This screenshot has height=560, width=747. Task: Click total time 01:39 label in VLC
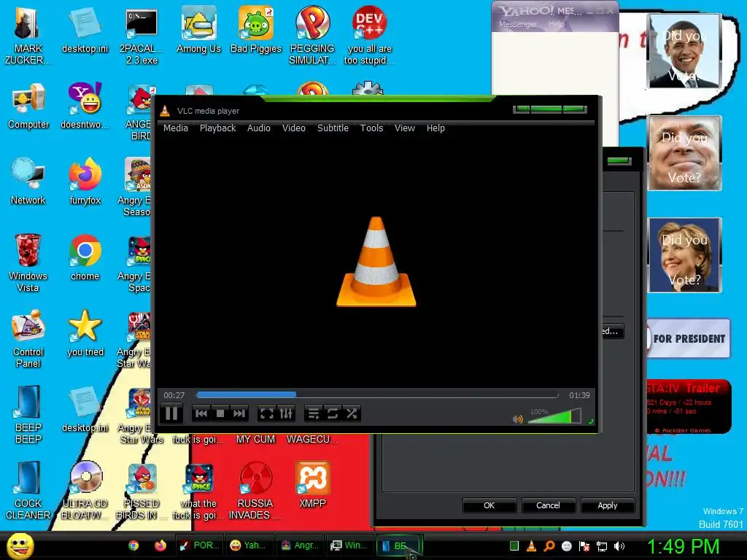tap(579, 395)
